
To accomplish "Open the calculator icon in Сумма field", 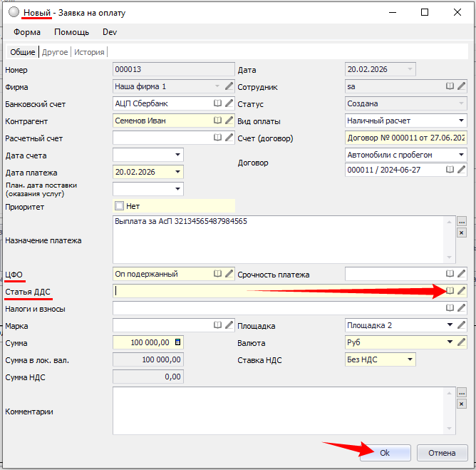I will (177, 342).
